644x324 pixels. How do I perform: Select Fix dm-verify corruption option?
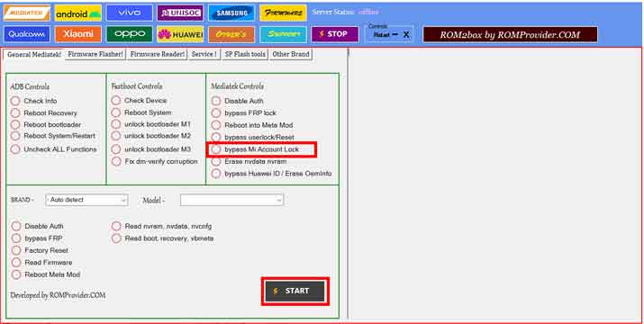(x=155, y=161)
